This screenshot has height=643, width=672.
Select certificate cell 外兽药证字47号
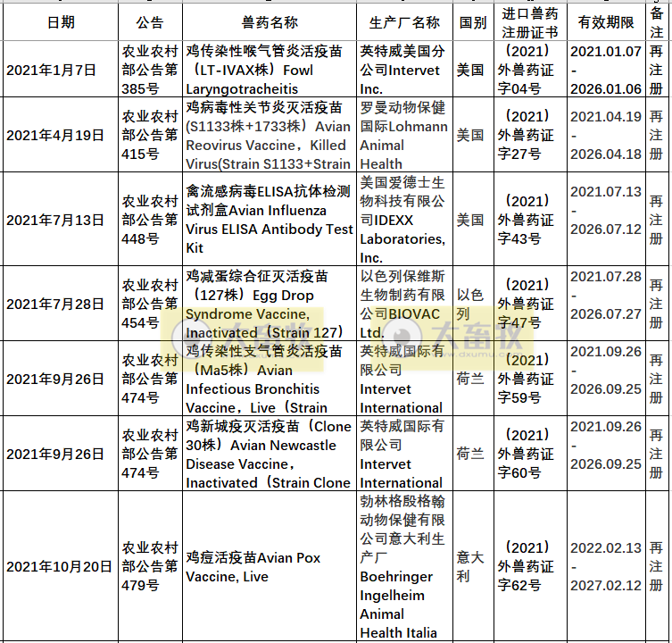pos(530,304)
